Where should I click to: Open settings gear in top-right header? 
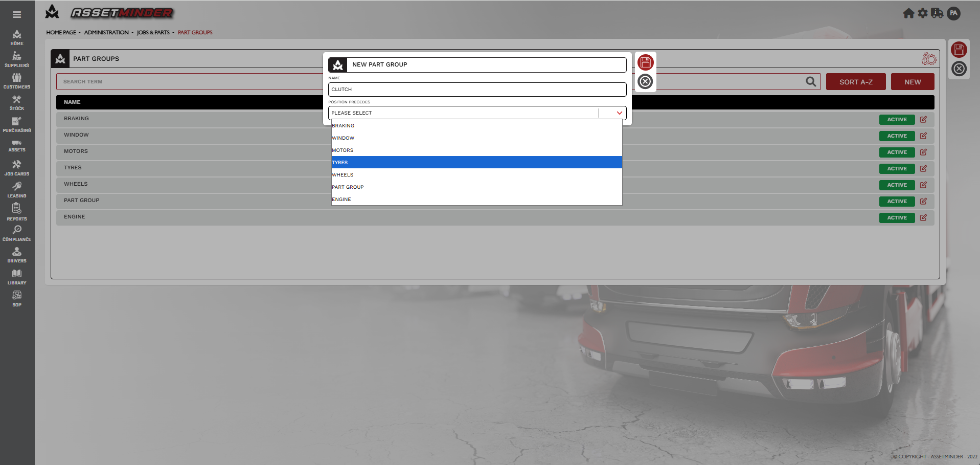pyautogui.click(x=922, y=13)
